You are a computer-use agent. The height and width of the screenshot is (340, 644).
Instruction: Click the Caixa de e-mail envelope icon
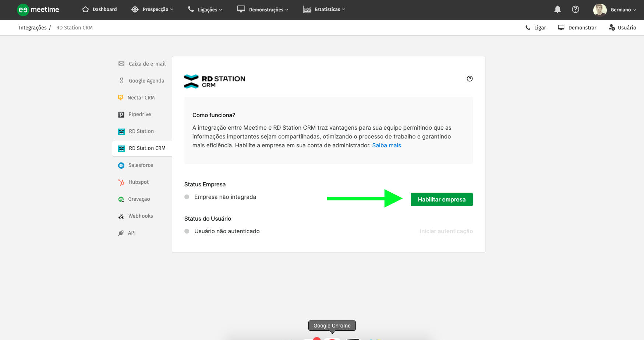coord(121,64)
